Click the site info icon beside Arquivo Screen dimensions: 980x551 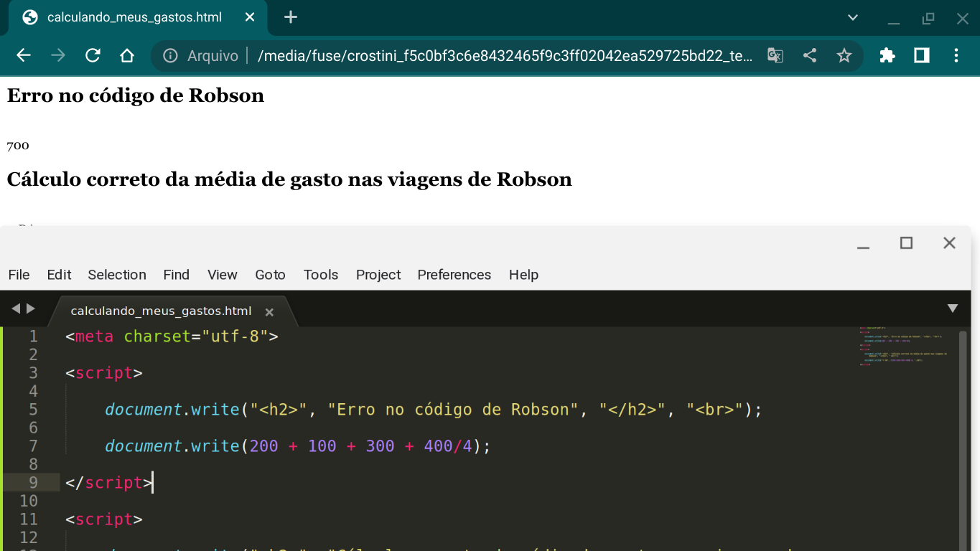170,55
